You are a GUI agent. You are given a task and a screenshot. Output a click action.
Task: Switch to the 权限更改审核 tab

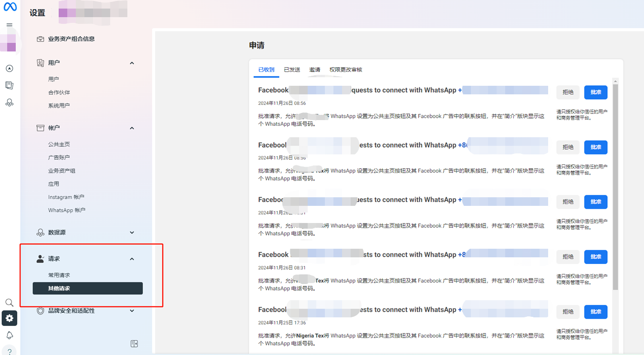[x=346, y=70]
